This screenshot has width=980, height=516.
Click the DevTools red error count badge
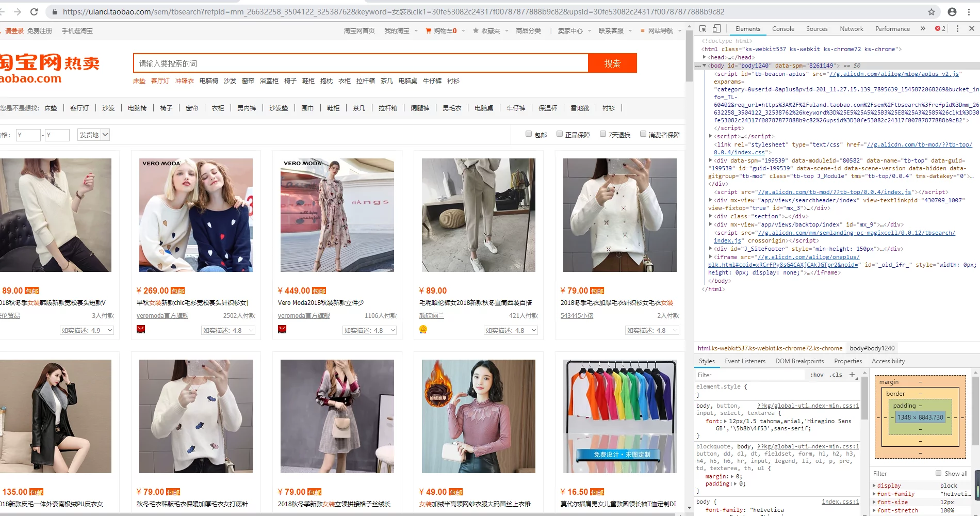pyautogui.click(x=940, y=29)
